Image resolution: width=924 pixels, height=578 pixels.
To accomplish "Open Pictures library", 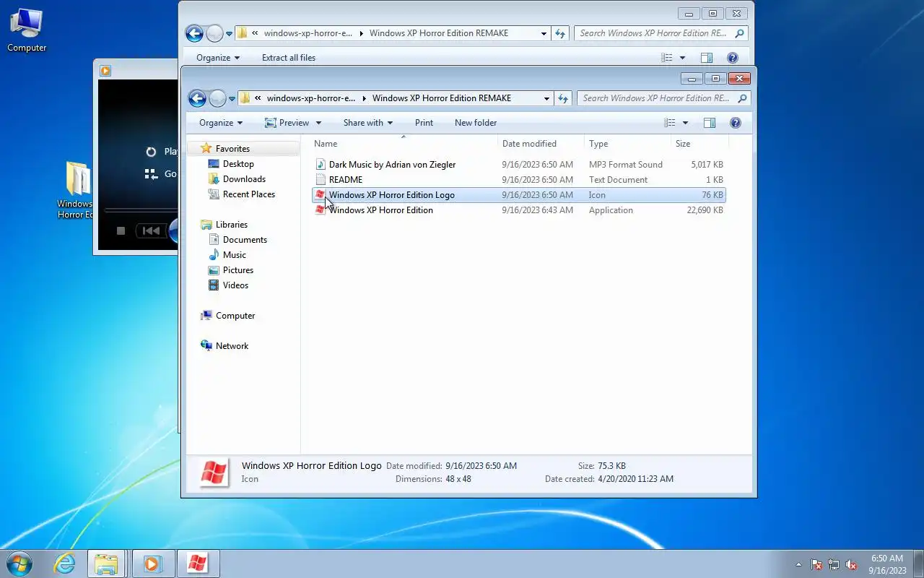I will tap(237, 270).
